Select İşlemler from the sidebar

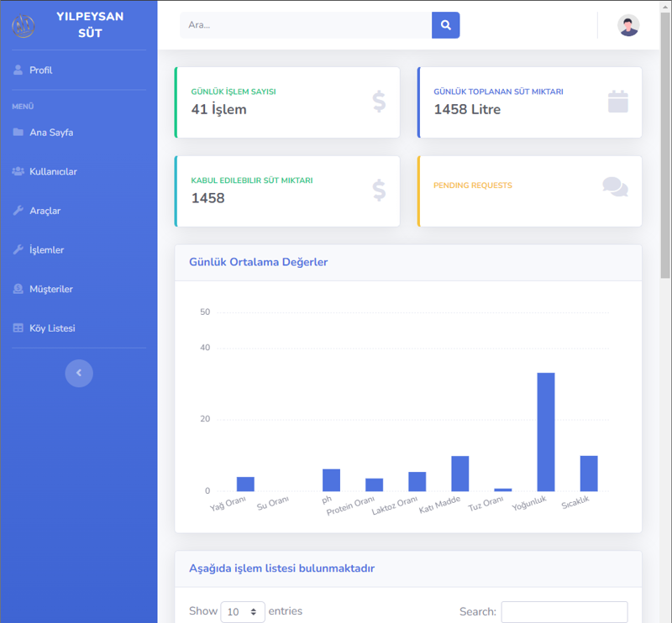[x=46, y=250]
